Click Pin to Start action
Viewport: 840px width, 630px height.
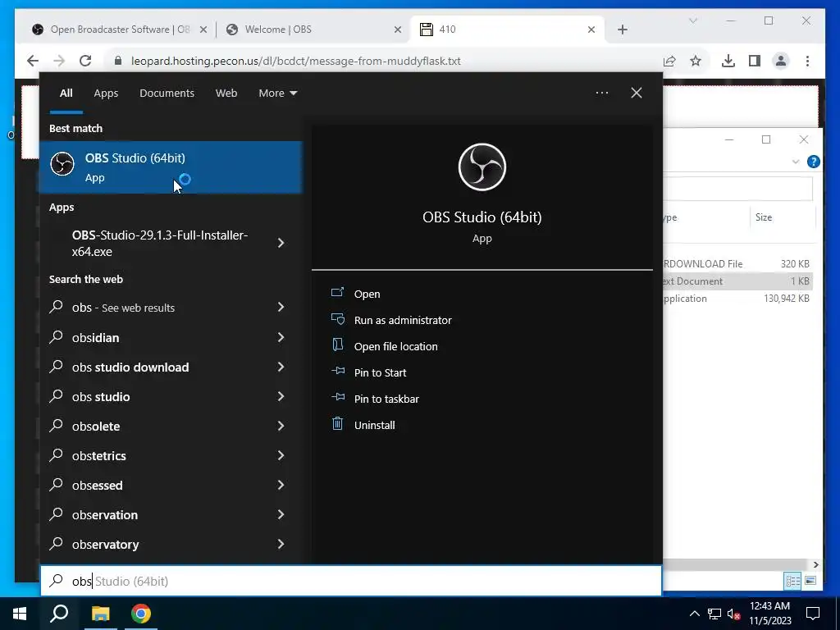[380, 373]
